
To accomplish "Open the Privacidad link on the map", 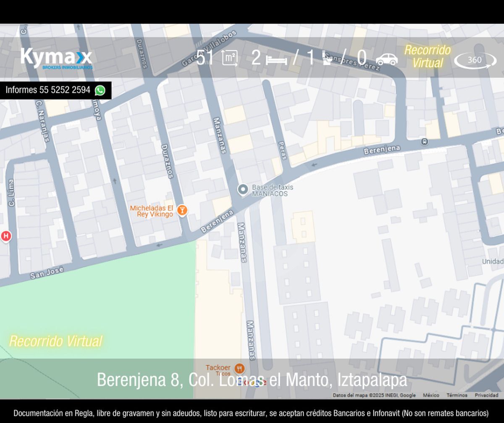I will [487, 395].
